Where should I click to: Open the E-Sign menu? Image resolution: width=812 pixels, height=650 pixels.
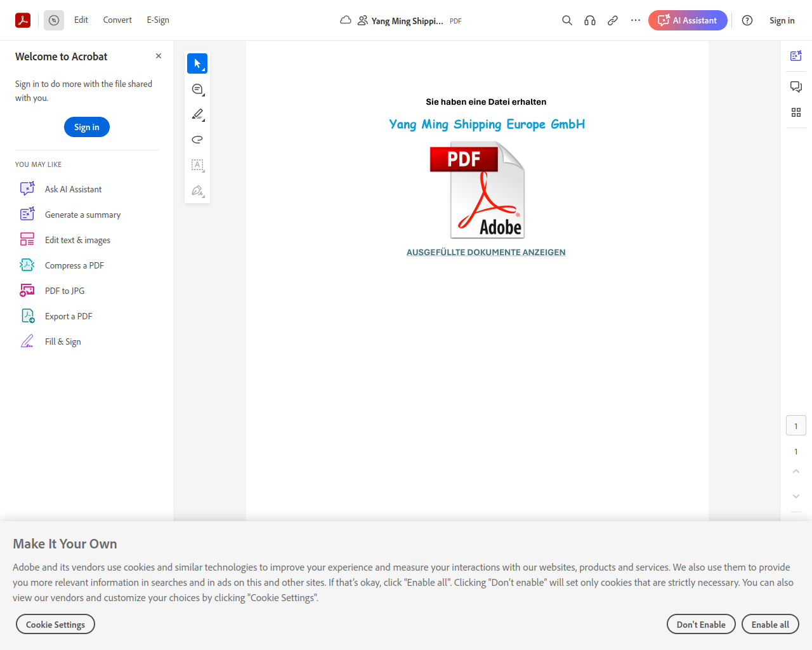158,20
